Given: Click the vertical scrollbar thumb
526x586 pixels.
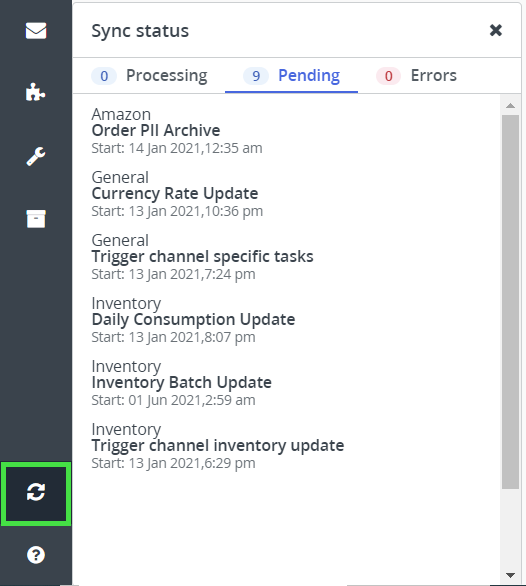Looking at the screenshot, I should 510,302.
